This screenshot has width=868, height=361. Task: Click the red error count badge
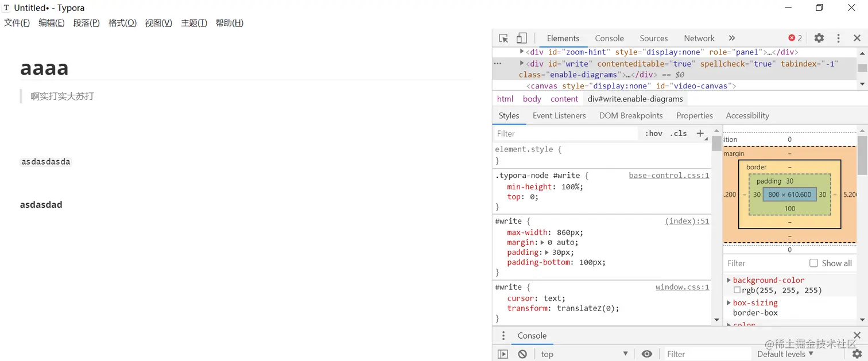tap(795, 38)
